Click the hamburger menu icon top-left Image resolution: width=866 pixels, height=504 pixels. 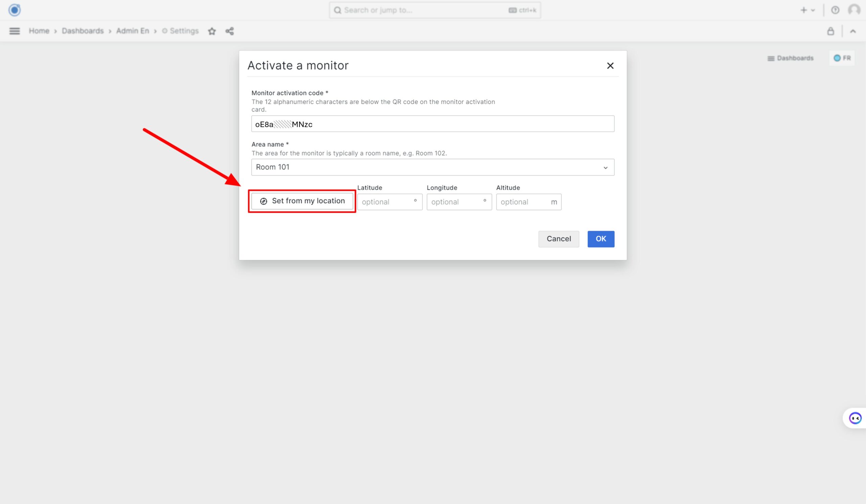(x=15, y=30)
